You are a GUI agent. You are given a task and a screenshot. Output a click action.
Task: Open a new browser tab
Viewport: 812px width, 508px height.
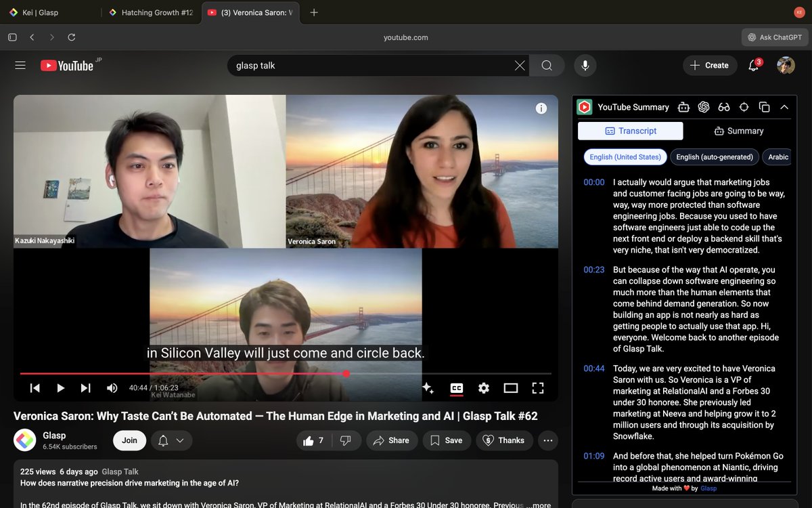(314, 12)
